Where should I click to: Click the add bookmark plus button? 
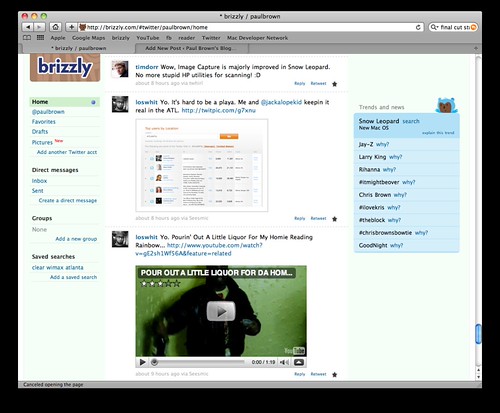click(x=71, y=27)
